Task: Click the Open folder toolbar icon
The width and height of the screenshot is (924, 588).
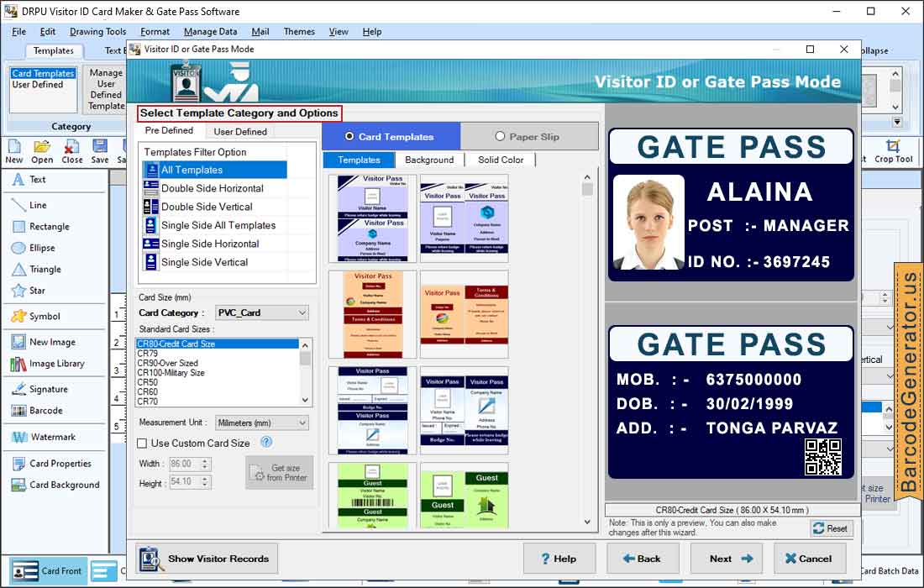Action: pyautogui.click(x=42, y=151)
